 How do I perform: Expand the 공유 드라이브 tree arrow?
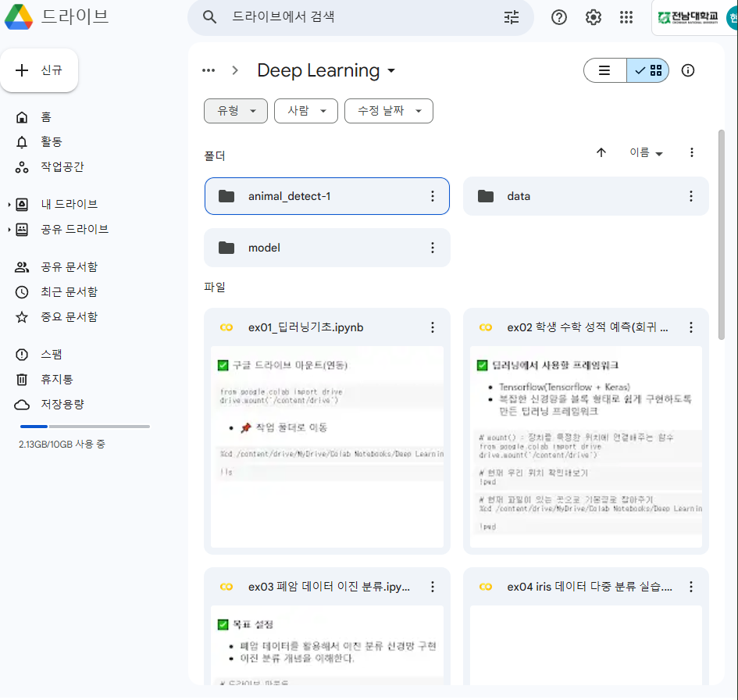click(9, 230)
